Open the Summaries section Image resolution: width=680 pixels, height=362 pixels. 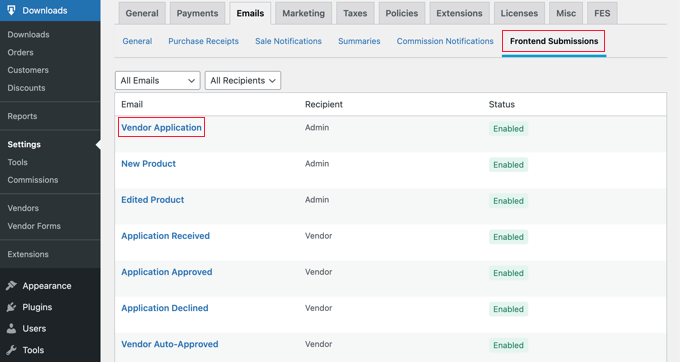(359, 41)
